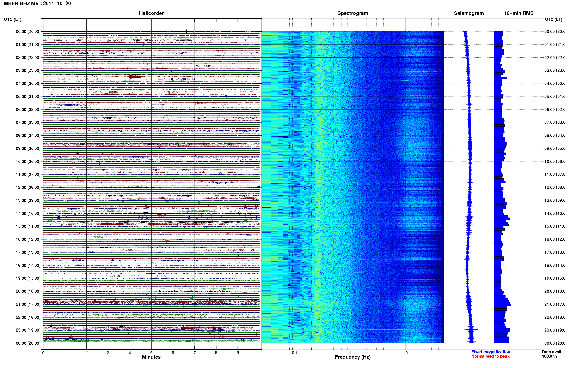This screenshot has width=588, height=368.
Task: Pick left-axis time label "19:00 (15:00)"
Action: pos(28,278)
